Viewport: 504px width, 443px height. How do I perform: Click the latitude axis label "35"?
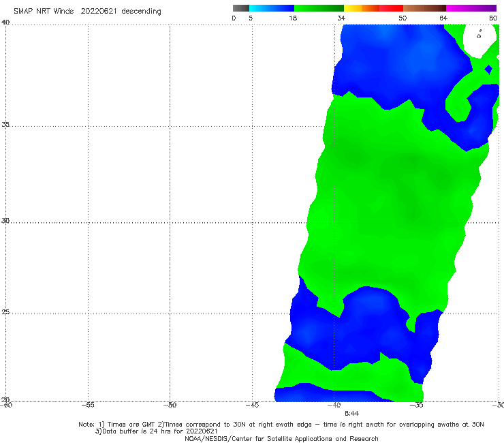pyautogui.click(x=5, y=124)
